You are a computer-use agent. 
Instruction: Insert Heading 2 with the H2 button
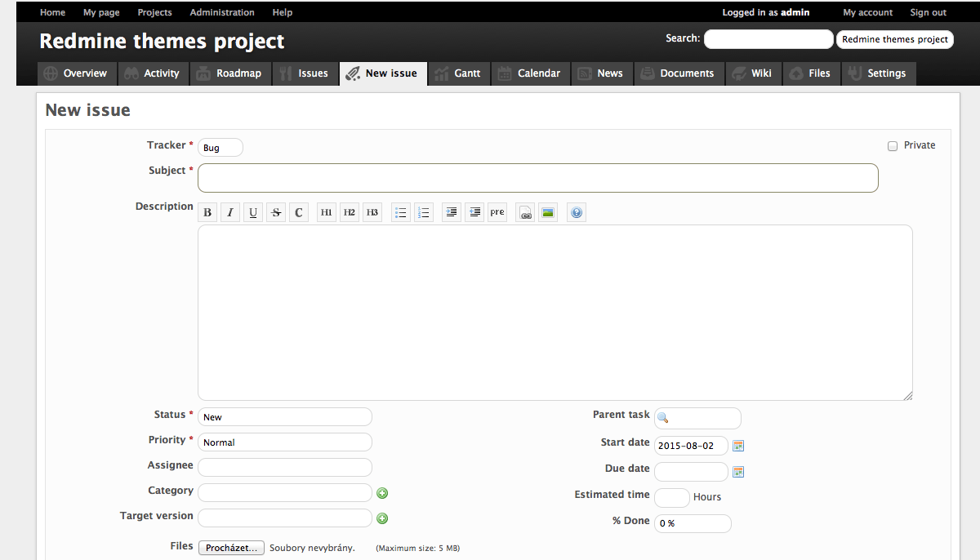[x=350, y=213]
